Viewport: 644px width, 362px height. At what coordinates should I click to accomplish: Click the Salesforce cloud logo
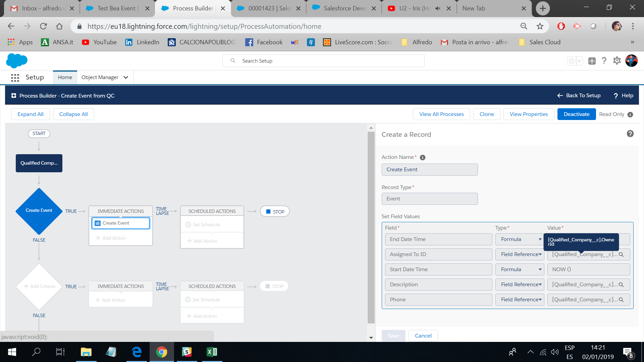point(16,61)
